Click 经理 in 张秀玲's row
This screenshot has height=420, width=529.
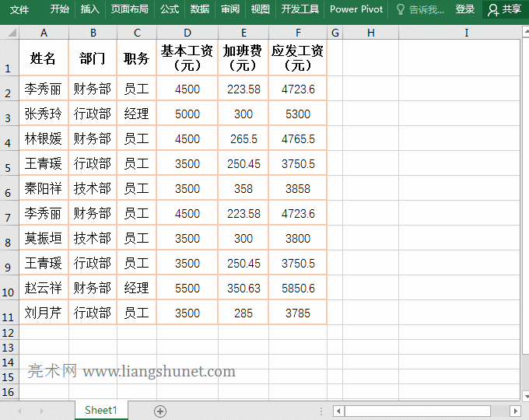pyautogui.click(x=137, y=114)
